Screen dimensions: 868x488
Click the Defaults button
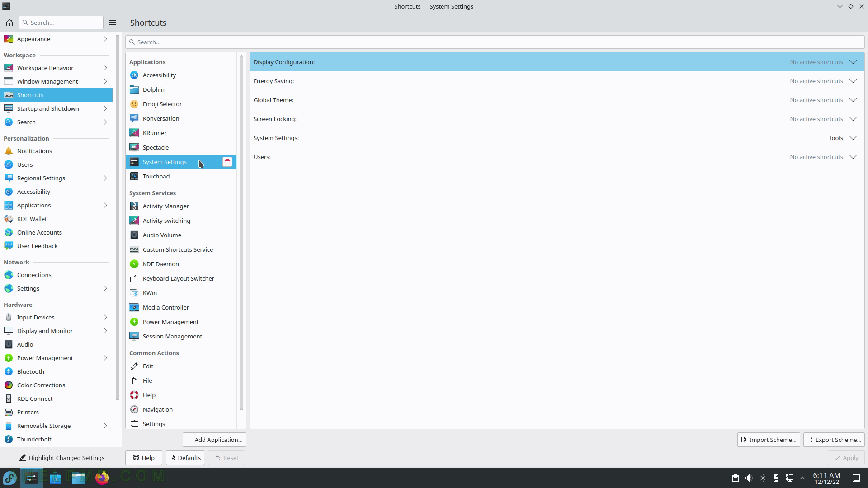(185, 458)
